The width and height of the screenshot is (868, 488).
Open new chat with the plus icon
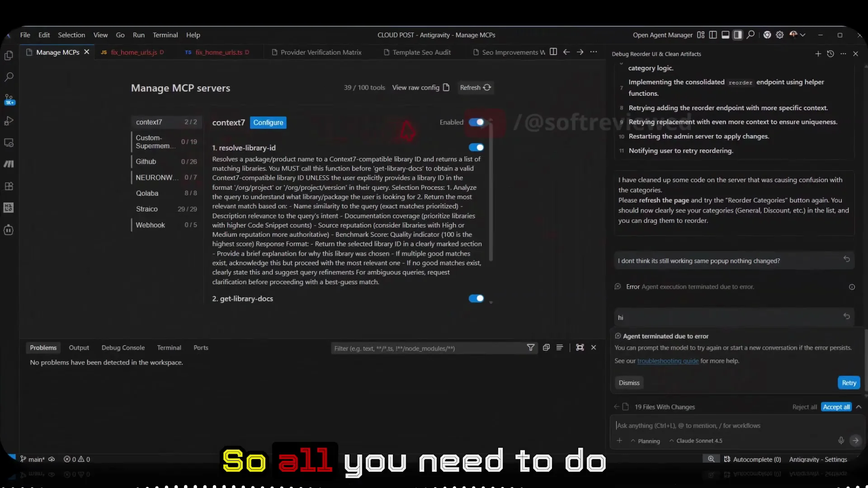pos(818,53)
